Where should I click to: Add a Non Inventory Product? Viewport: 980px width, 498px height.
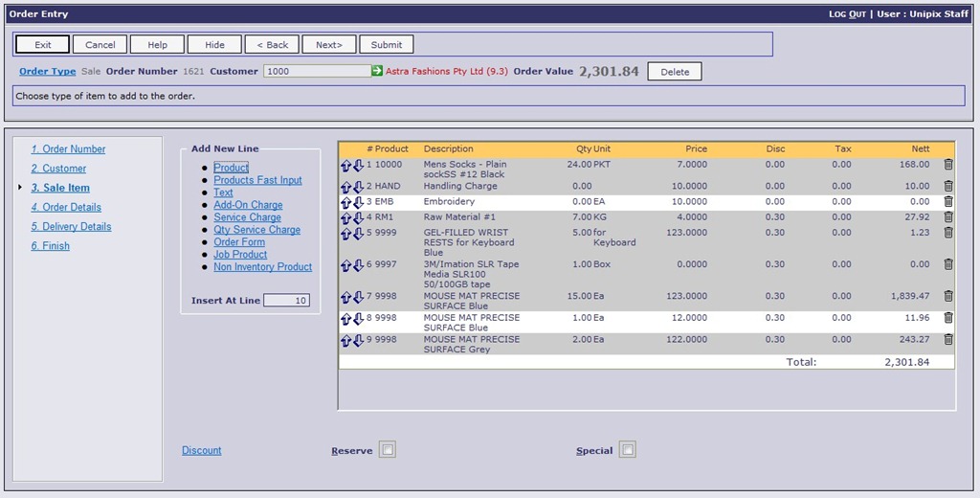(x=263, y=267)
